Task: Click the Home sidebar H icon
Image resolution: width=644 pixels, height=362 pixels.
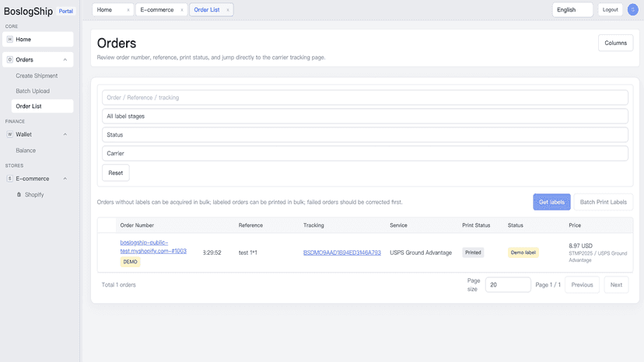Action: click(10, 40)
